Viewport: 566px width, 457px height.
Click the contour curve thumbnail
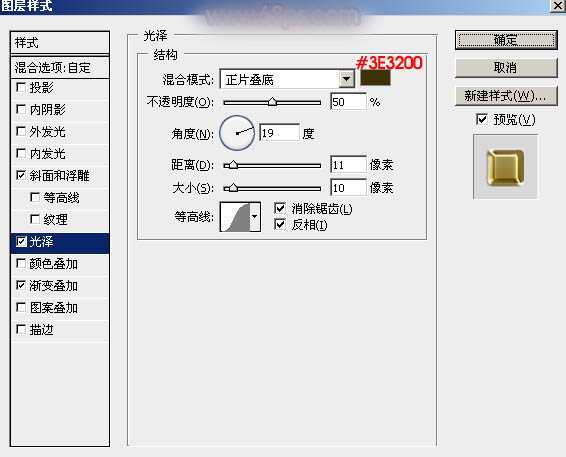pos(235,217)
